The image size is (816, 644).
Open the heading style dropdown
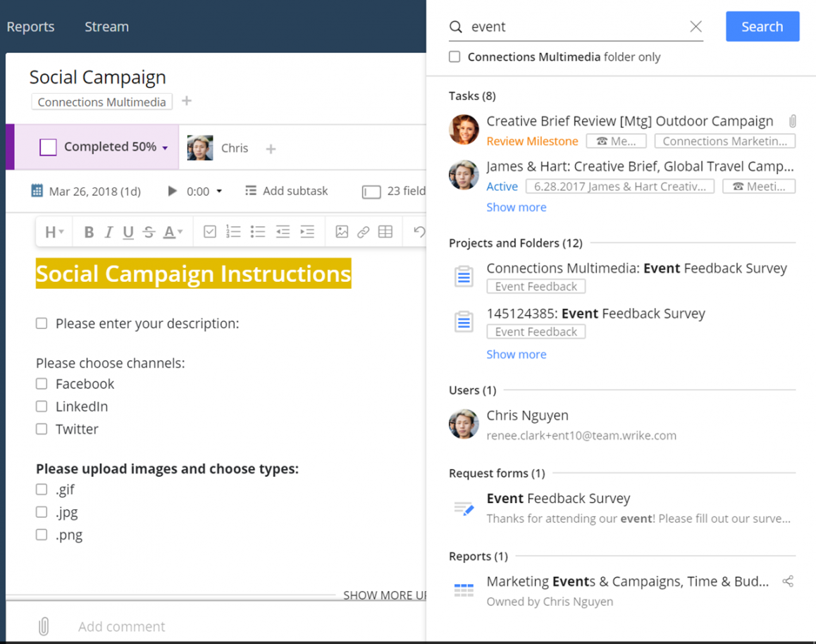coord(54,232)
